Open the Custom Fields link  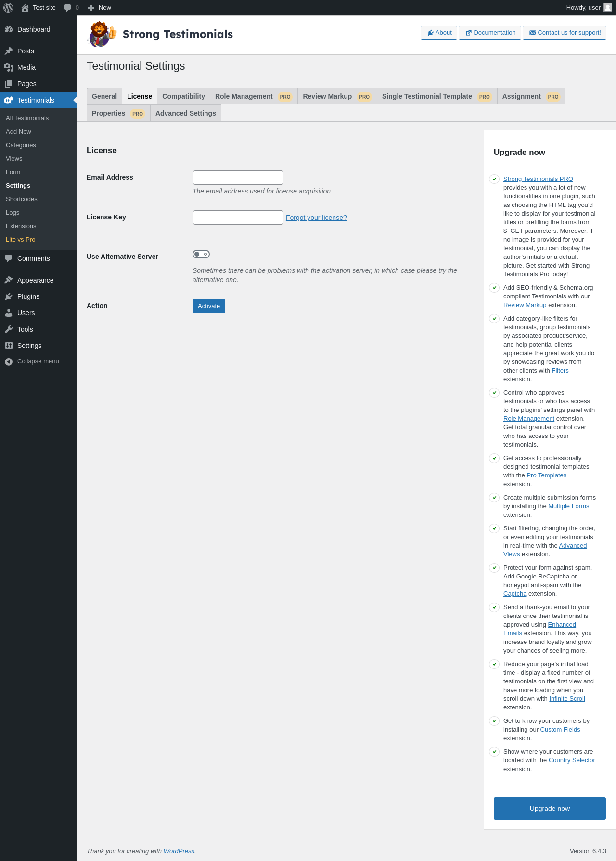pos(560,730)
